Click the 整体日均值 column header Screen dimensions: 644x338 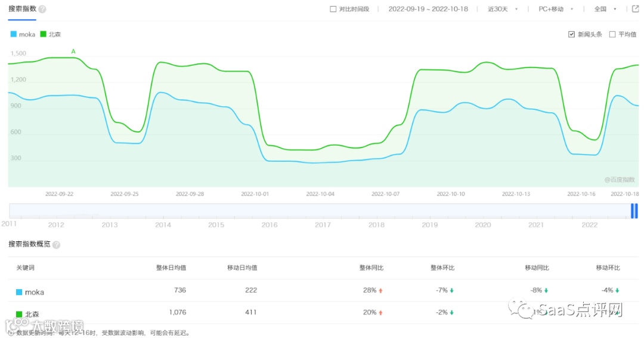(x=171, y=268)
